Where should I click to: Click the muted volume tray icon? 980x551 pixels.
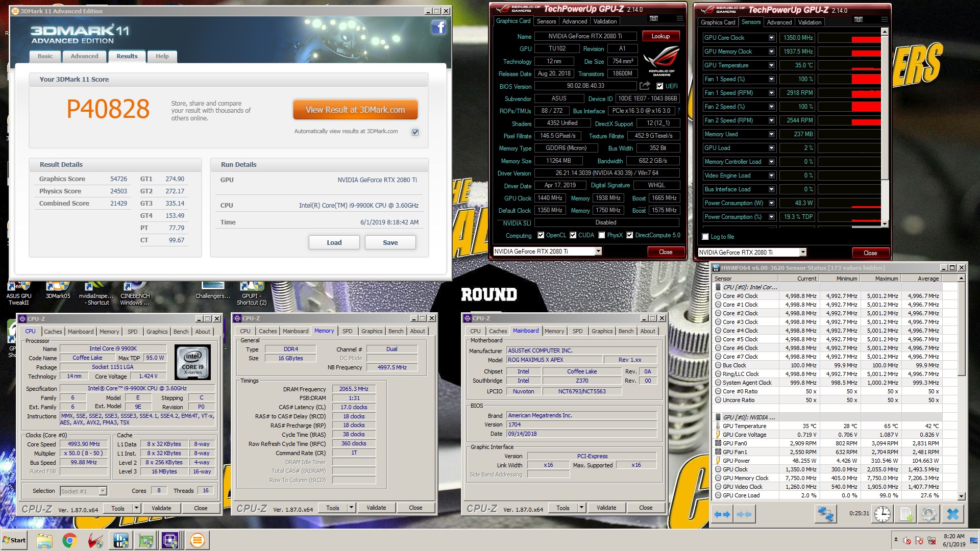907,540
